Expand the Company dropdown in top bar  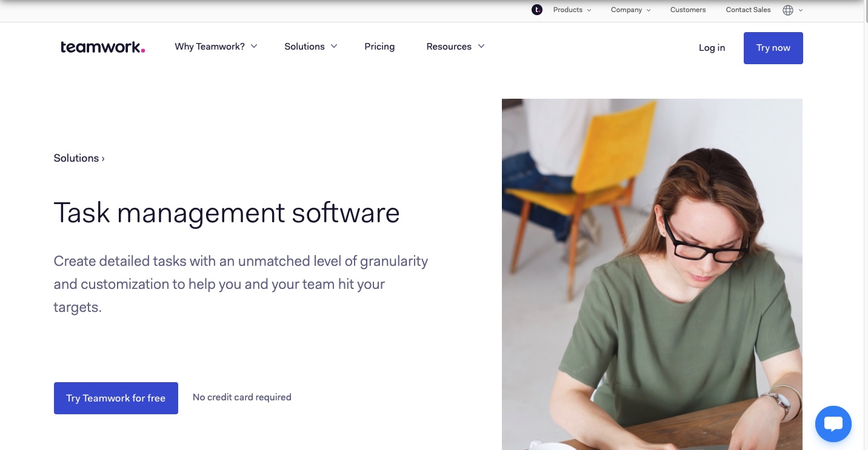tap(630, 10)
